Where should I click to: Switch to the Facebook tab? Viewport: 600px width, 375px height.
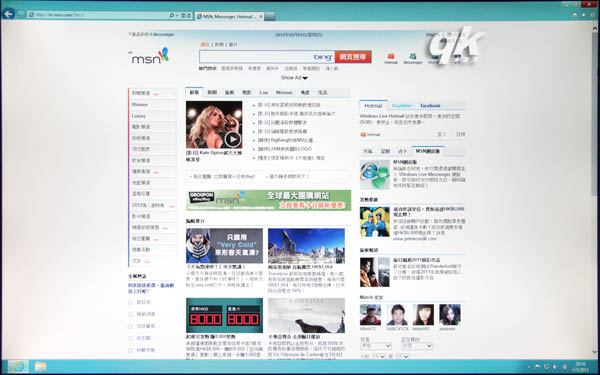tap(430, 106)
